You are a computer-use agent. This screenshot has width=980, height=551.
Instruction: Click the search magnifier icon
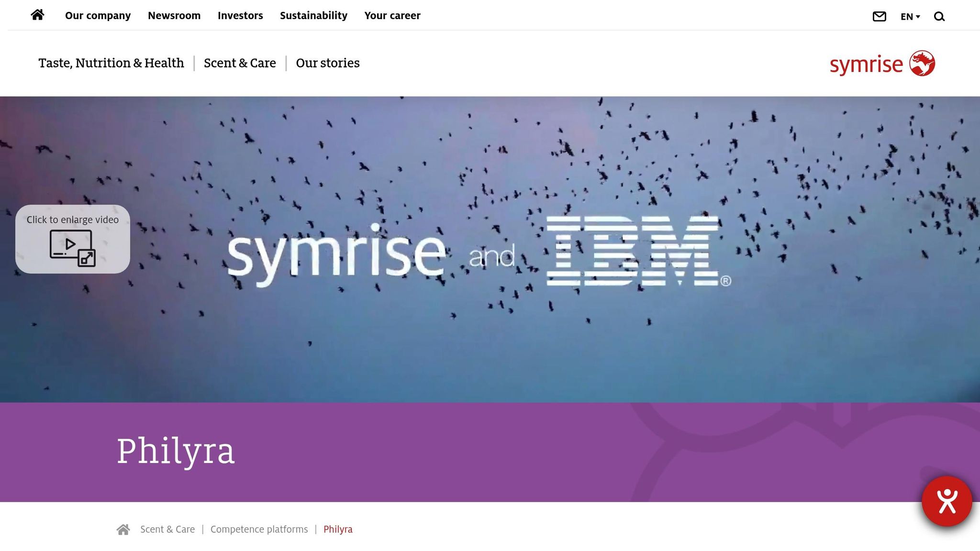click(x=939, y=17)
